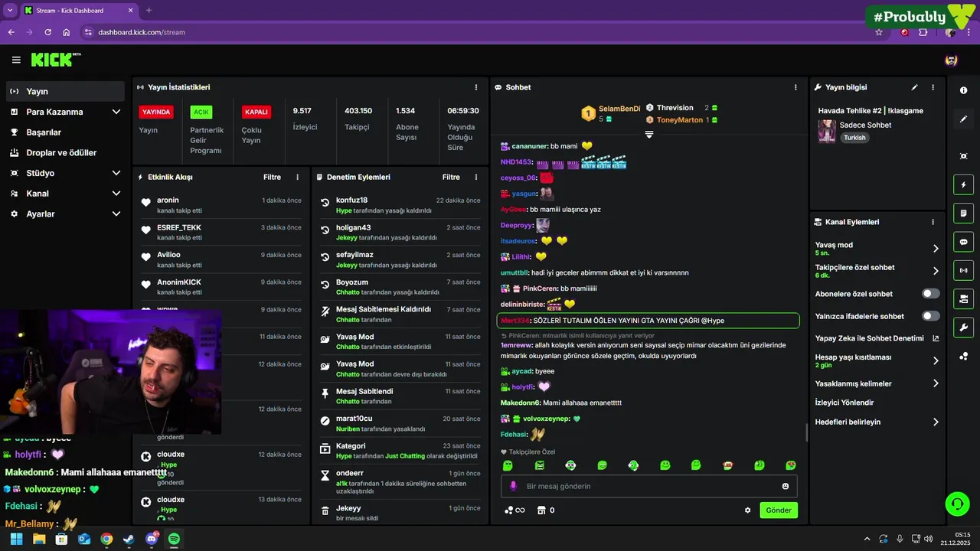Click the chat scrollbar thumb
The image size is (980, 551).
pyautogui.click(x=806, y=432)
